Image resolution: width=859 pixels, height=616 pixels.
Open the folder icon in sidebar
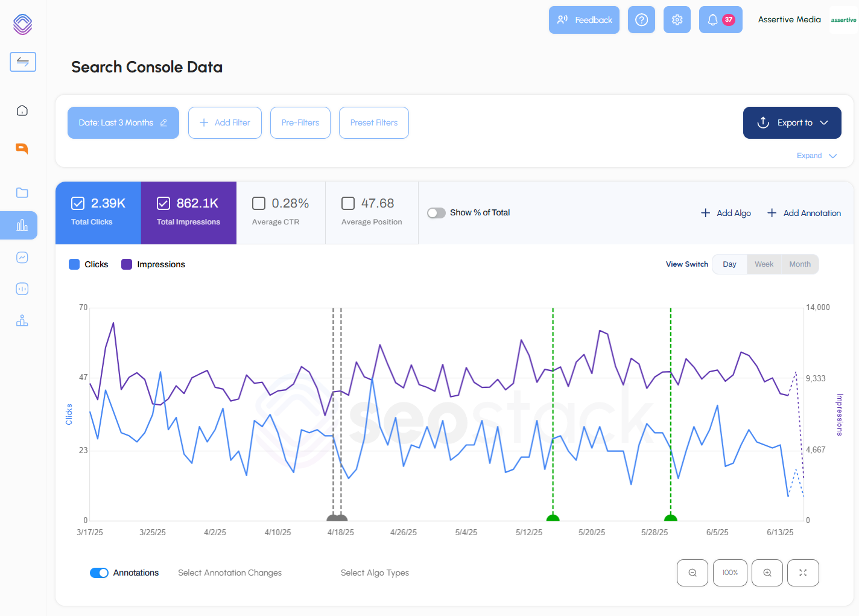[x=22, y=192]
